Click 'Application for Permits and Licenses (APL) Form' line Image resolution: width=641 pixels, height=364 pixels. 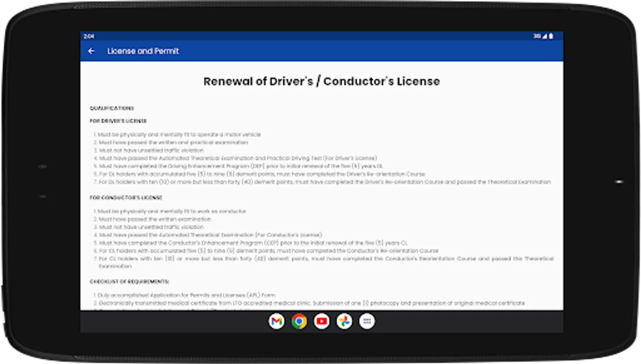point(185,295)
